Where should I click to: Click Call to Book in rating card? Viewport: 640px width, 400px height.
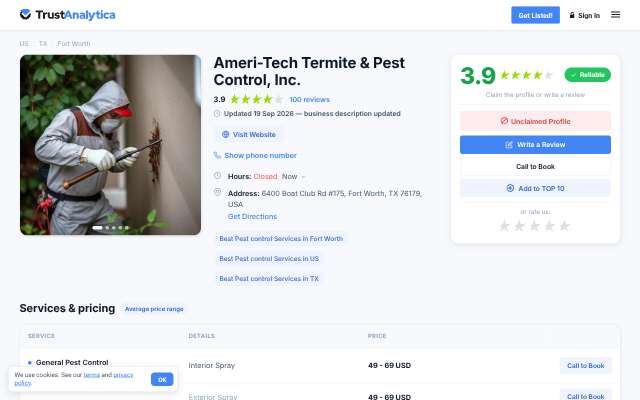pos(535,167)
